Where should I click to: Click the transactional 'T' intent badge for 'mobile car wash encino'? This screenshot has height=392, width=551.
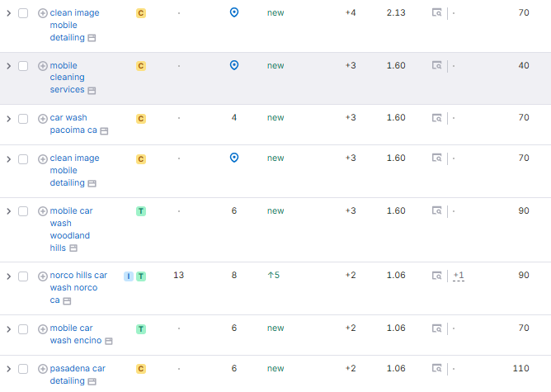point(141,328)
